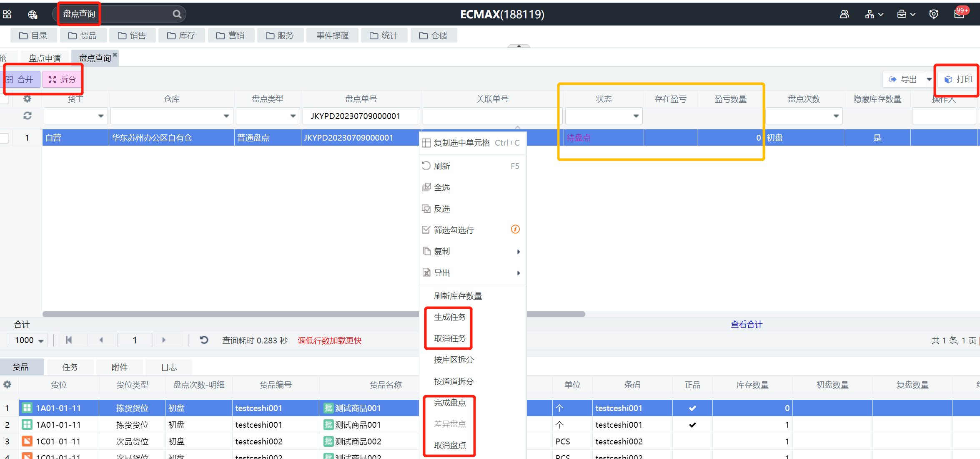980x459 pixels.
Task: Click the 导出 export button
Action: click(903, 79)
